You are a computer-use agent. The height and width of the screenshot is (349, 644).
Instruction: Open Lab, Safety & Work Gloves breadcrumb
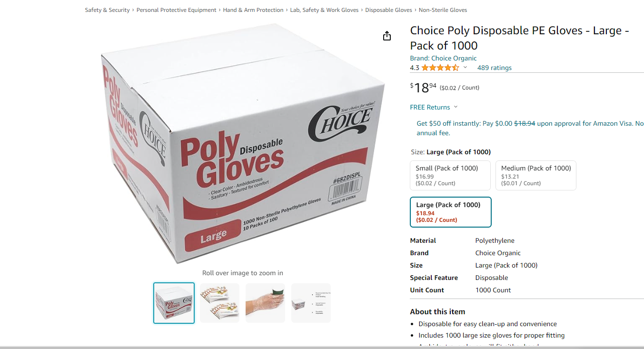(324, 10)
